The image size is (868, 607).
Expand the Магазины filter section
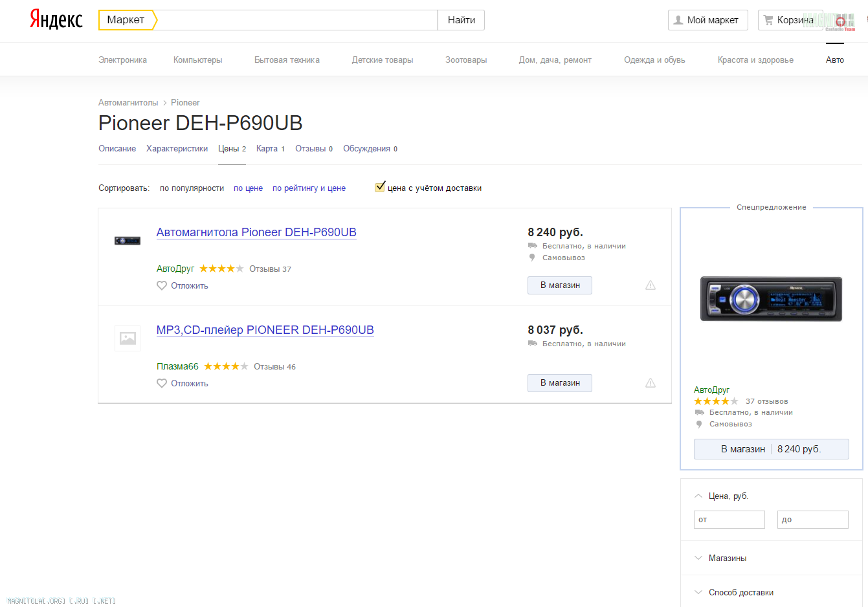click(x=698, y=558)
